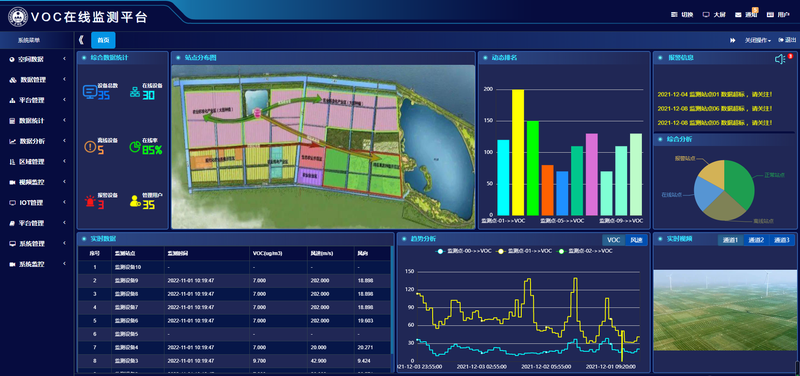Expand the 视频监控 sidebar menu
The height and width of the screenshot is (376, 800).
pos(37,182)
